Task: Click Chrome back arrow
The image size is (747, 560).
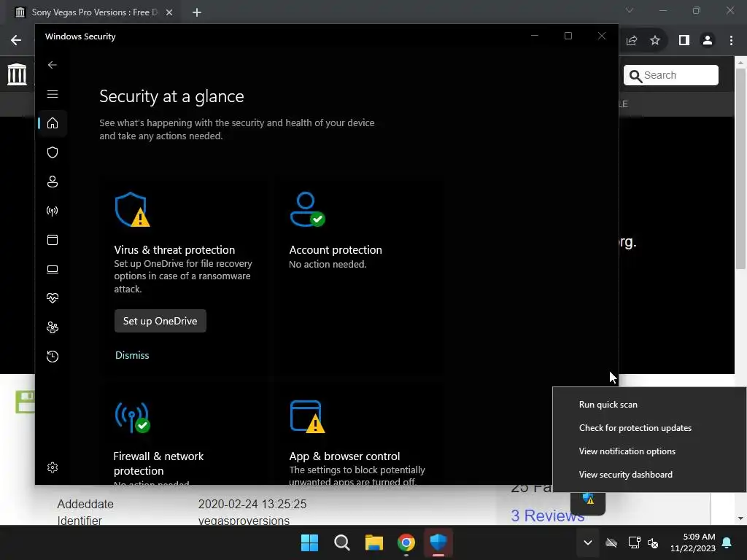Action: [16, 41]
